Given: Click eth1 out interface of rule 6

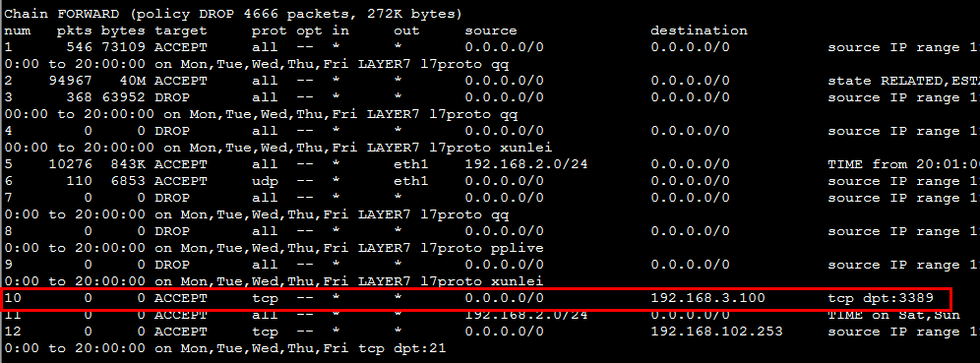Looking at the screenshot, I should click(x=411, y=181).
